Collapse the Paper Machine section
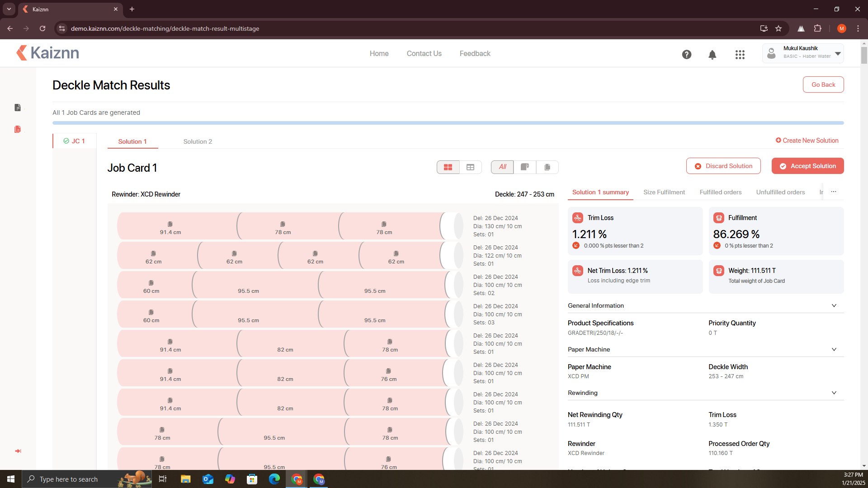The width and height of the screenshot is (868, 488). (x=834, y=350)
